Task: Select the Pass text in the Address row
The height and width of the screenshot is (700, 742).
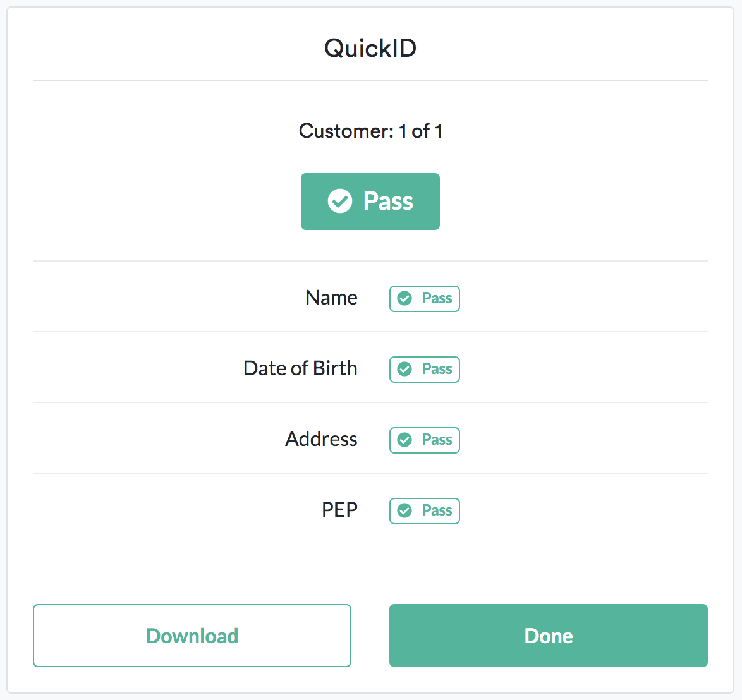Action: click(x=437, y=440)
